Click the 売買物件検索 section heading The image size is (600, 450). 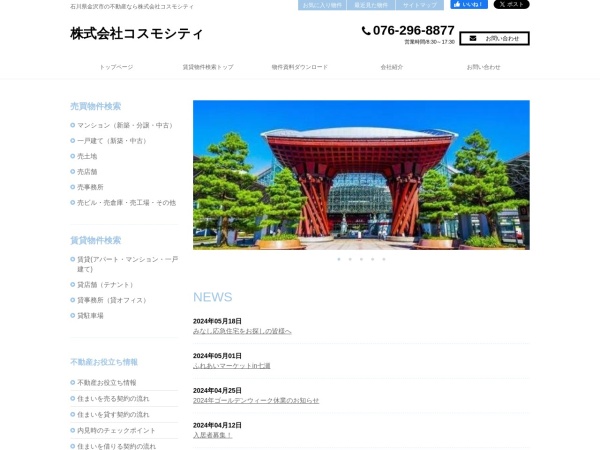[x=96, y=106]
